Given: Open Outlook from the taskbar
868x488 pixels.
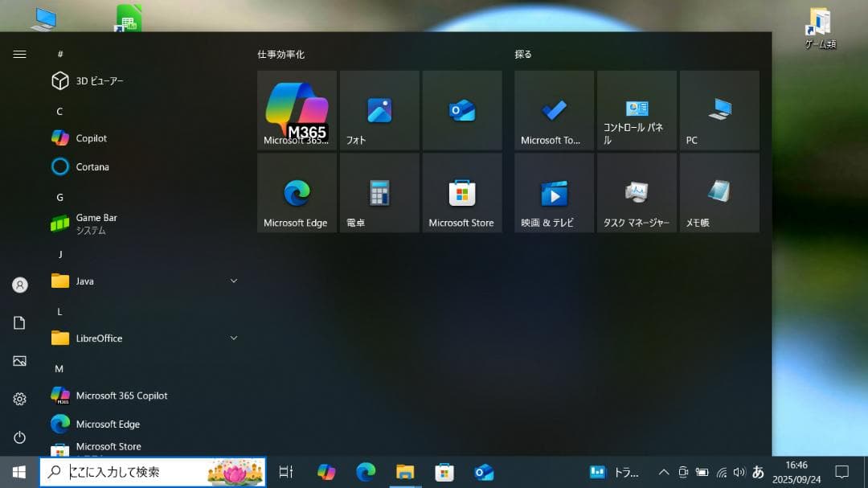Looking at the screenshot, I should [484, 472].
